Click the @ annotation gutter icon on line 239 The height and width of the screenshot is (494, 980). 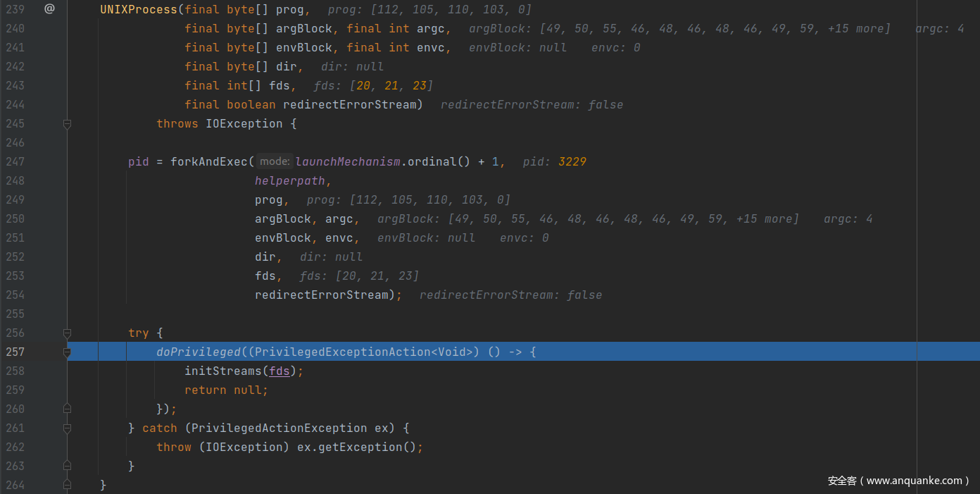[x=49, y=9]
